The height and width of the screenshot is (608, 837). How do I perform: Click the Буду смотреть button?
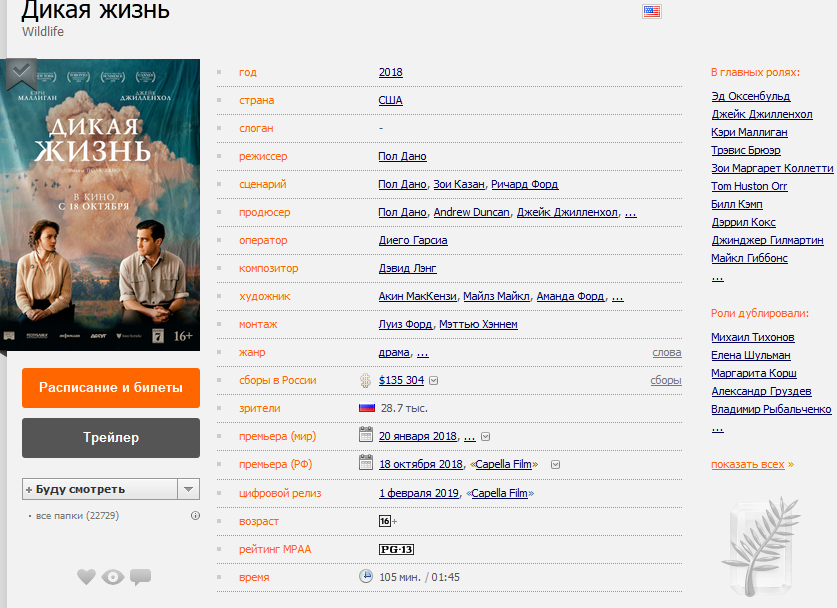(100, 489)
